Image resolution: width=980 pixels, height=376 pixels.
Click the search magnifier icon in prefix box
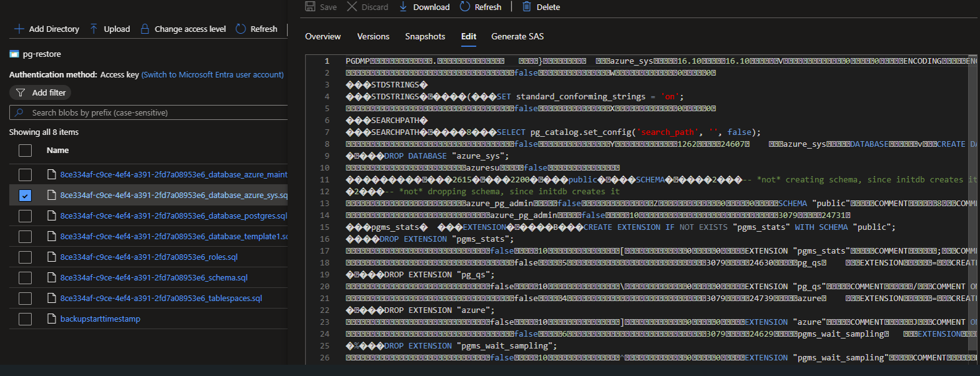[x=19, y=112]
